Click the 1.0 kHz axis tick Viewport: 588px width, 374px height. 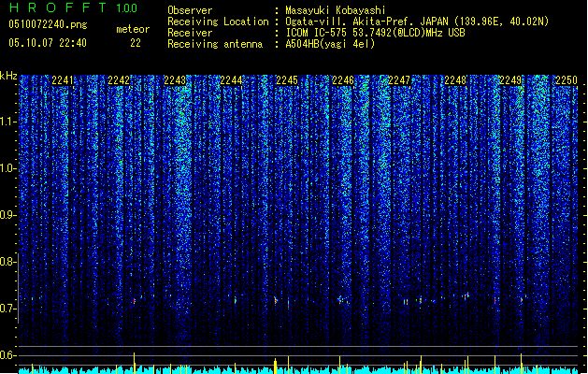[8, 168]
